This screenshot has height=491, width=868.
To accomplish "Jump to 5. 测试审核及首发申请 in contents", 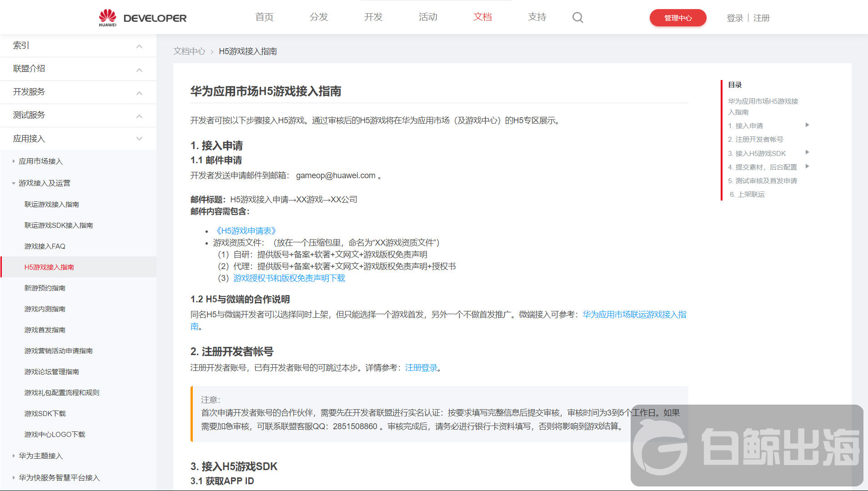I will (763, 181).
